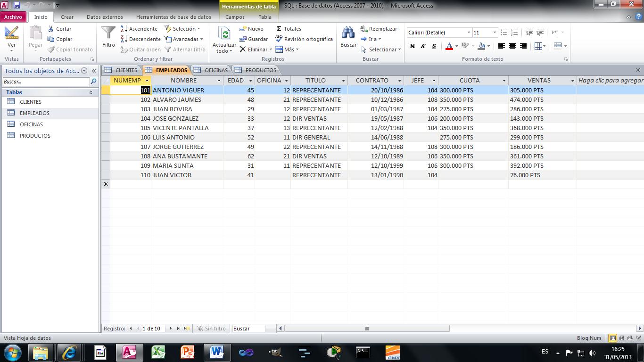Screen dimensions: 644x362
Task: Open Excel from the Windows taskbar
Action: 158,352
